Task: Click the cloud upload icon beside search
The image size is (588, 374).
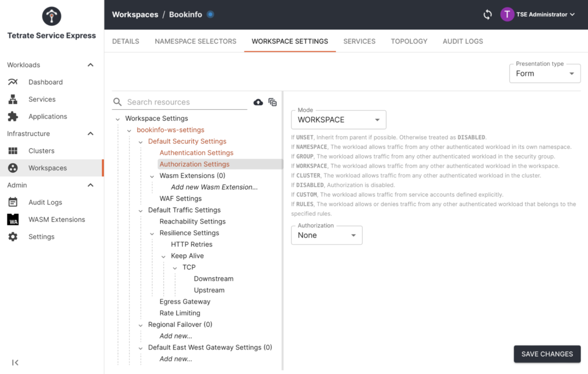Action: pos(258,102)
